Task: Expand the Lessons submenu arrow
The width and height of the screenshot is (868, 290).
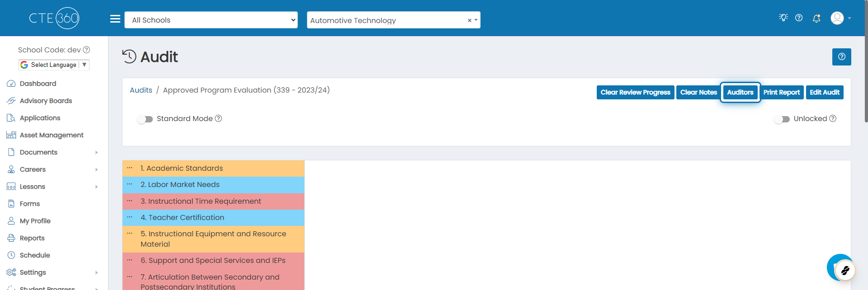Action: 96,187
